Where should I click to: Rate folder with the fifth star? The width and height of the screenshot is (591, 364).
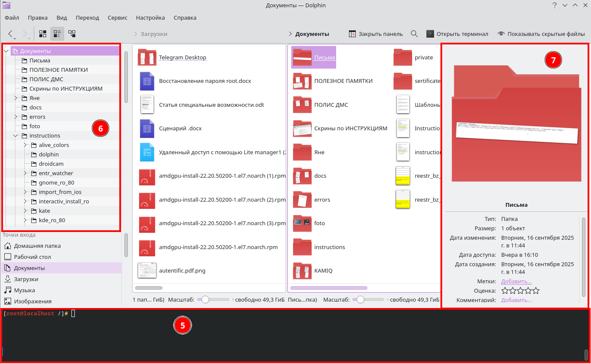click(x=536, y=291)
